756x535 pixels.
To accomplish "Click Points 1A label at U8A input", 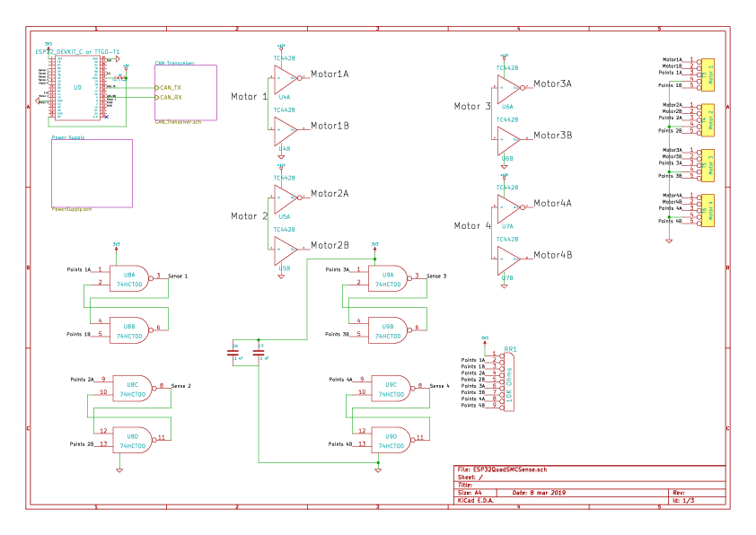I will point(79,270).
